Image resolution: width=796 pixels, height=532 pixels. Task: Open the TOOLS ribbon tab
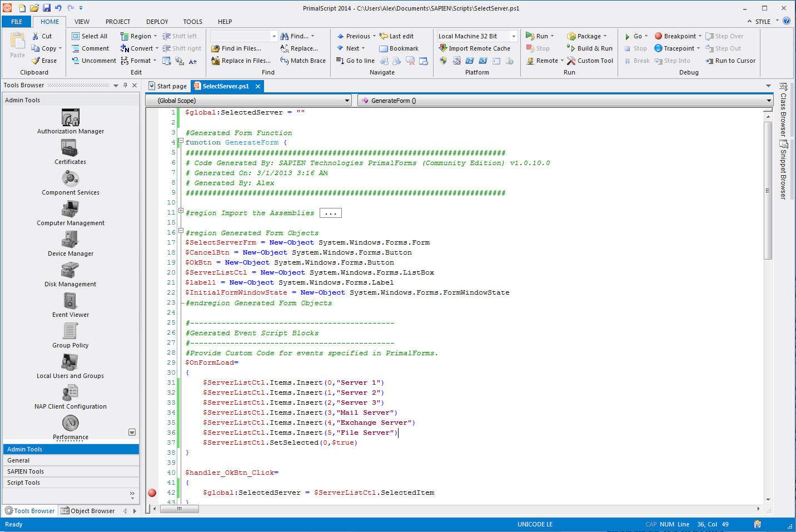(193, 22)
